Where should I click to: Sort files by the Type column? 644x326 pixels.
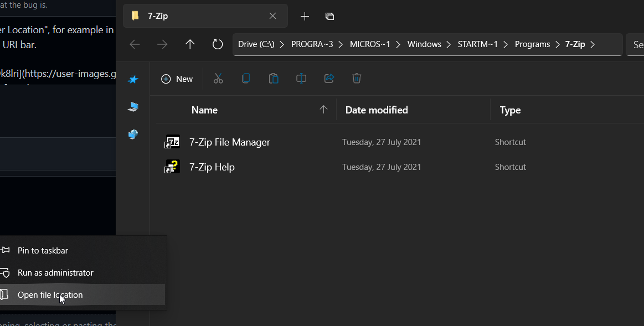pos(510,110)
